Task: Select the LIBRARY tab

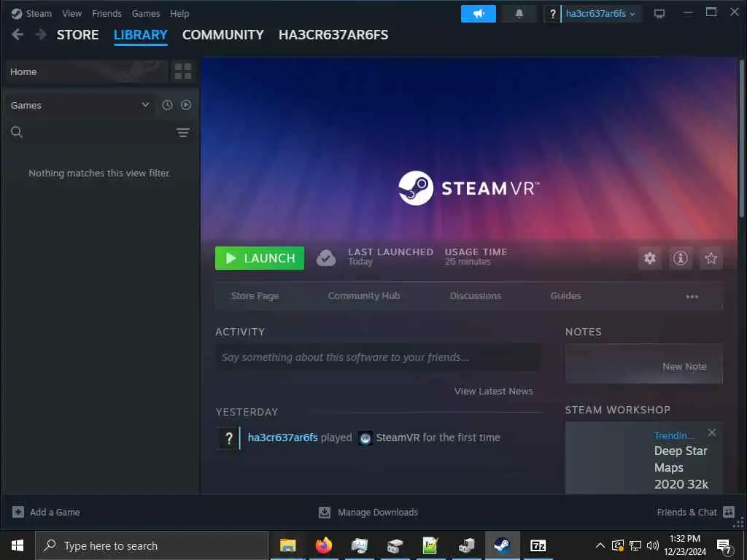Action: point(141,35)
